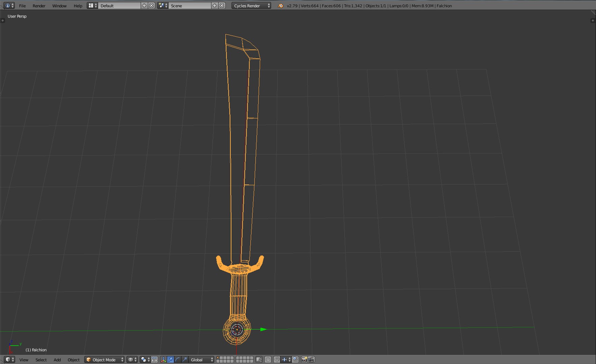
Task: Open the Add menu in 3D header
Action: tap(57, 360)
